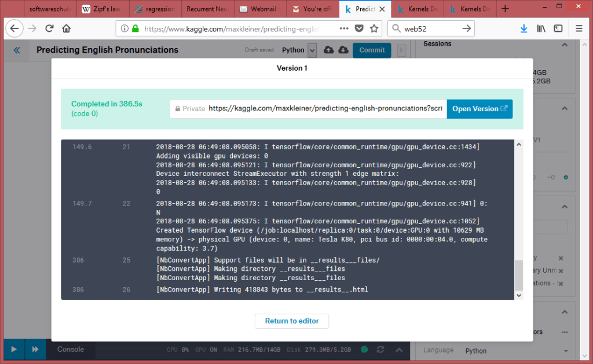
Task: Click the green session status indicator
Action: click(363, 350)
